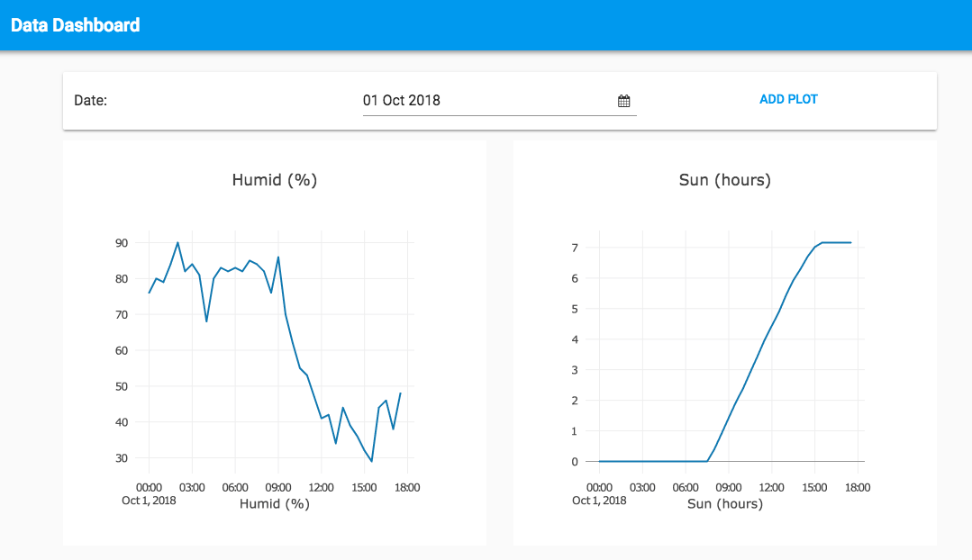The width and height of the screenshot is (972, 560).
Task: Open the calendar date picker icon
Action: (623, 101)
